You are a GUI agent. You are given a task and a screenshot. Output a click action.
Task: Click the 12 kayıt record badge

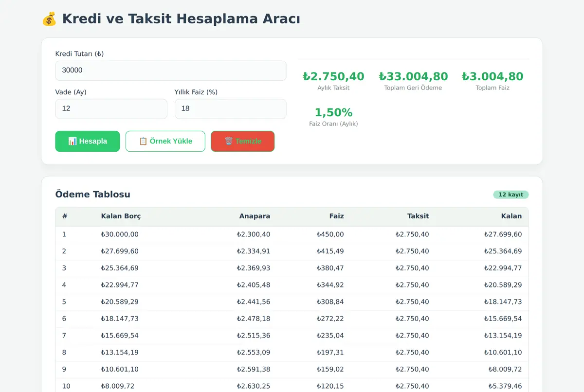point(511,195)
